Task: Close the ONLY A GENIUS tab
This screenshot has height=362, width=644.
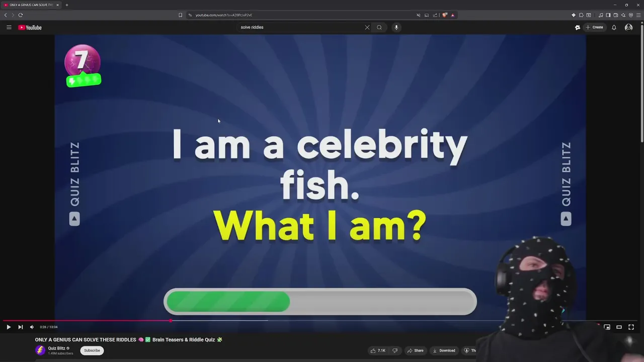Action: tap(57, 5)
